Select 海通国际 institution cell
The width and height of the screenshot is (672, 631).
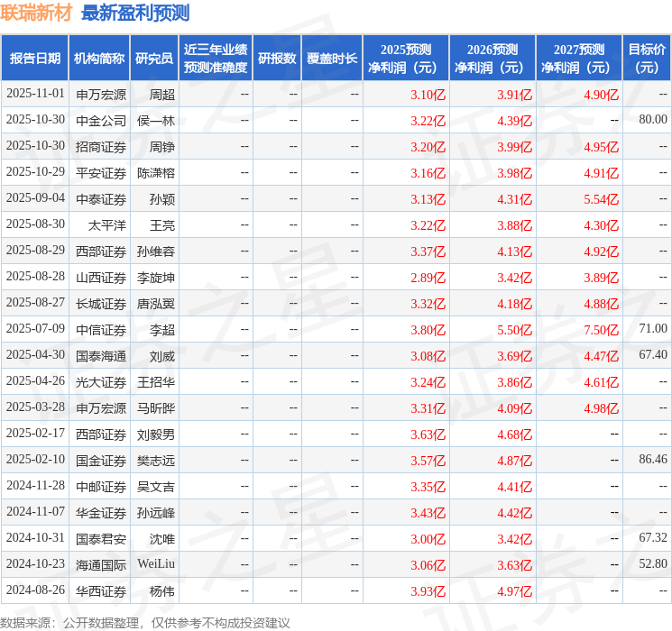tap(101, 565)
